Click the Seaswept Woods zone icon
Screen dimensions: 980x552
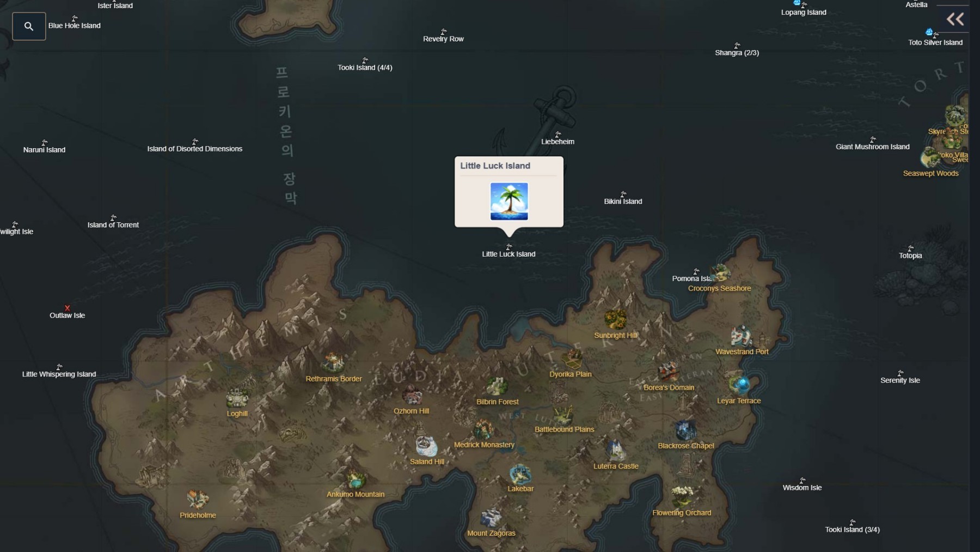930,158
